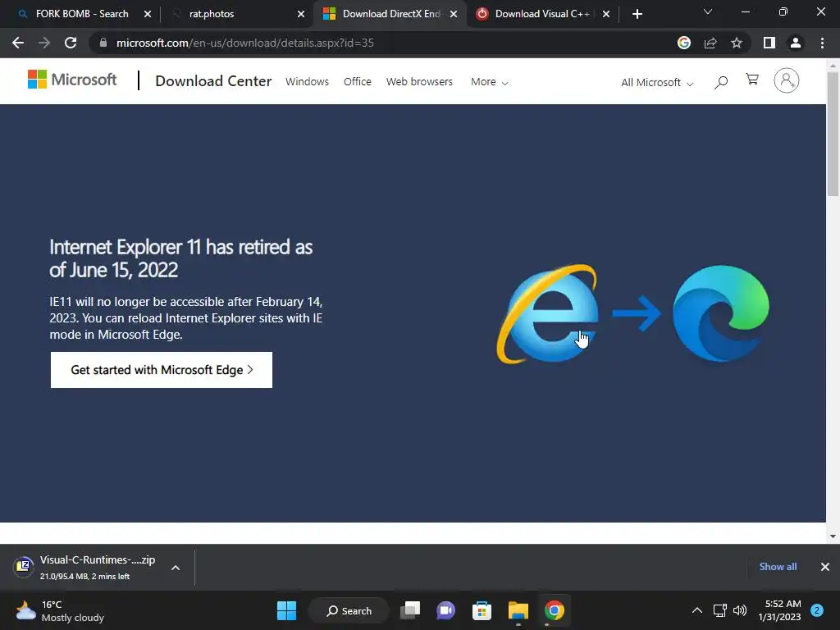
Task: Open download options for Visual-C-Runtimes zip
Action: (x=176, y=568)
